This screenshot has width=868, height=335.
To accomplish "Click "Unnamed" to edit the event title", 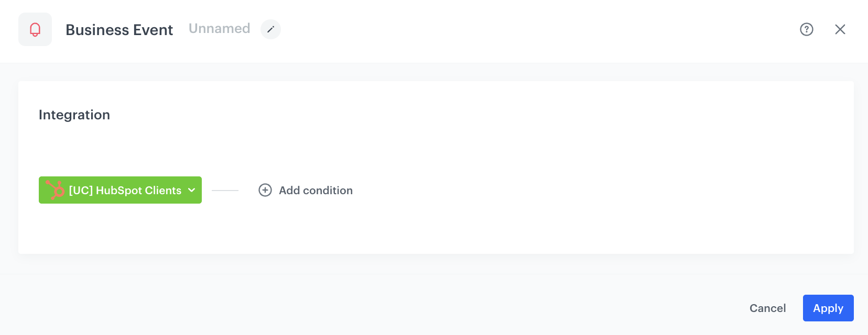I will pyautogui.click(x=219, y=29).
